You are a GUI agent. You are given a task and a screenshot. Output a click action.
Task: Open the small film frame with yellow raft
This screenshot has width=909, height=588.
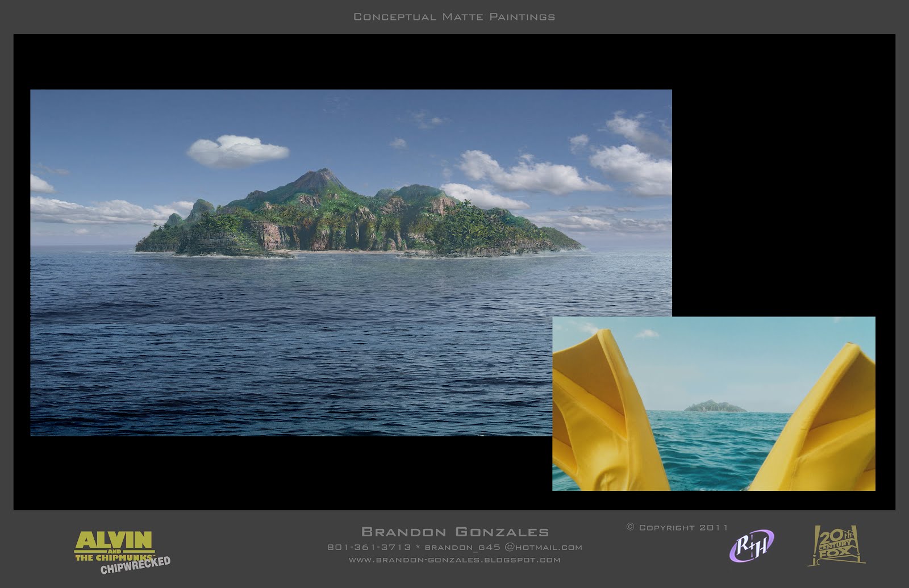pyautogui.click(x=714, y=403)
